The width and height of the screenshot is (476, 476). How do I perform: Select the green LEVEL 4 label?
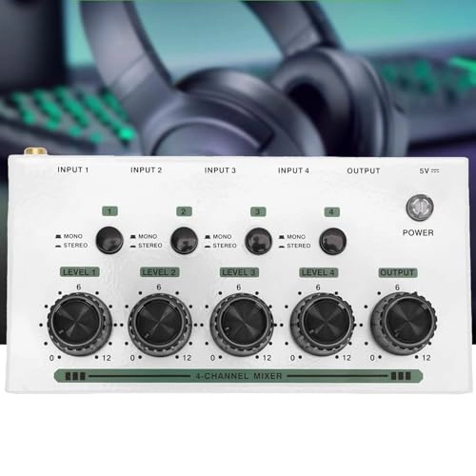point(319,272)
